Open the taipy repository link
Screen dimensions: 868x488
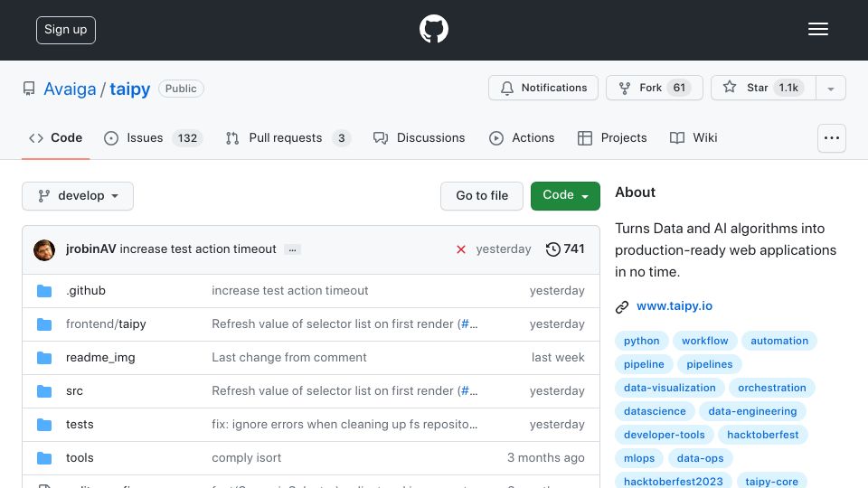pyautogui.click(x=129, y=89)
